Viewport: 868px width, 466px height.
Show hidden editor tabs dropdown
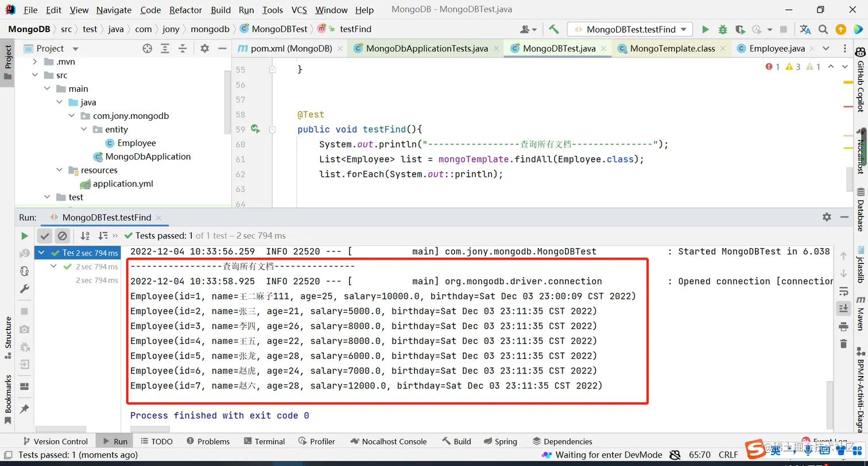[x=826, y=49]
